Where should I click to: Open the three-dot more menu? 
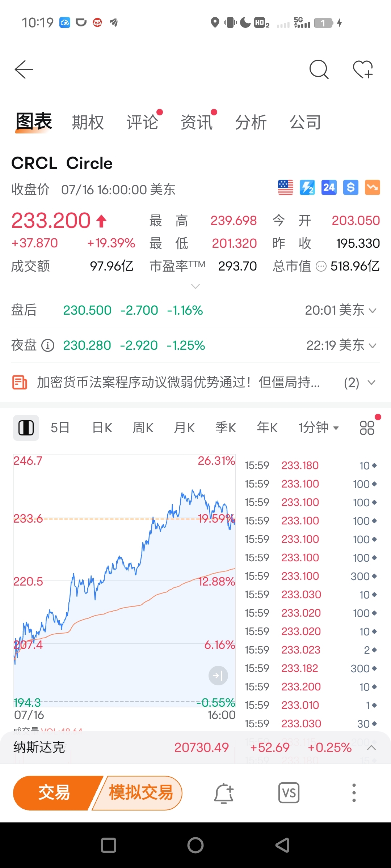point(354,793)
